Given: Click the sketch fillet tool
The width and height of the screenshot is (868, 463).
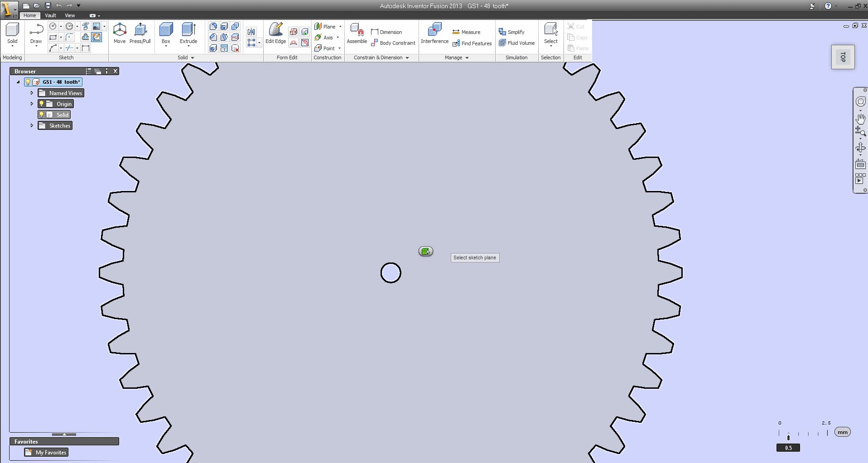Looking at the screenshot, I should [69, 37].
